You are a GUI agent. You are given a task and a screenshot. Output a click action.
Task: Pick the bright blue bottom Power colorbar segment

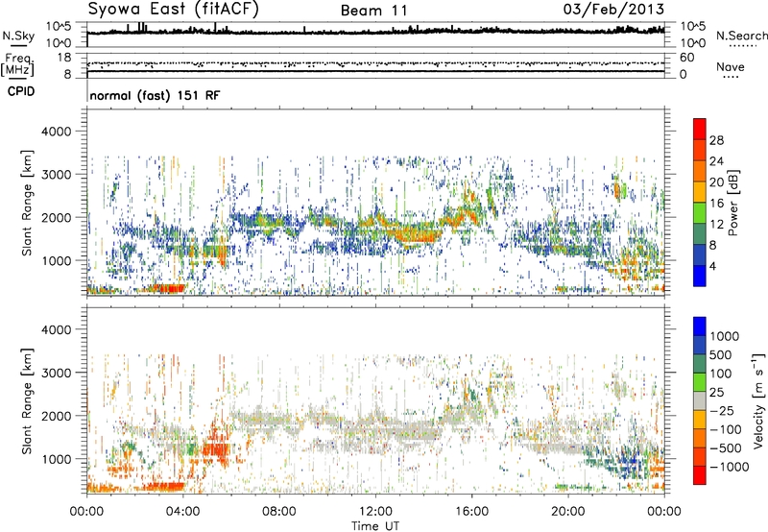700,277
